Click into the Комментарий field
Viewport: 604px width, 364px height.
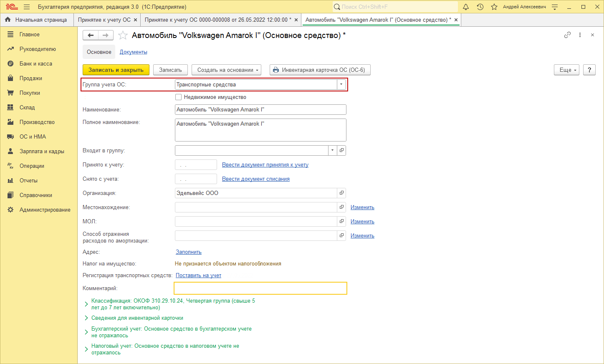260,288
